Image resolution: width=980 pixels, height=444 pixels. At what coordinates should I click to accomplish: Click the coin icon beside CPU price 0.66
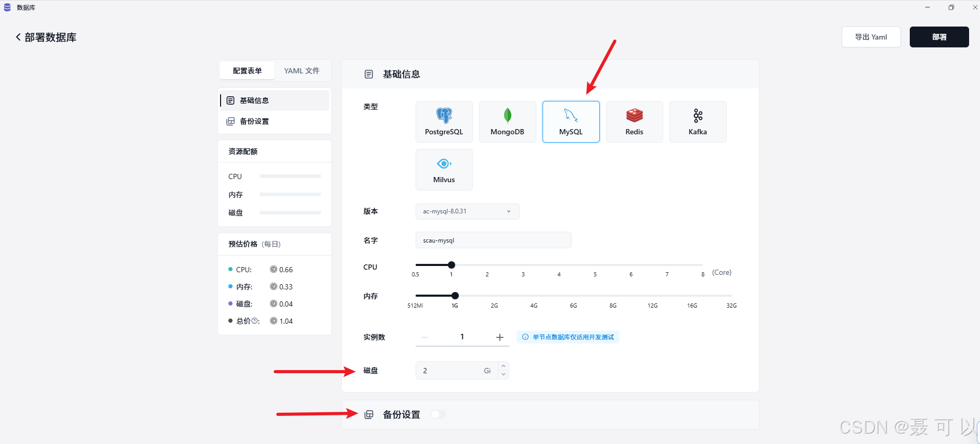point(274,269)
